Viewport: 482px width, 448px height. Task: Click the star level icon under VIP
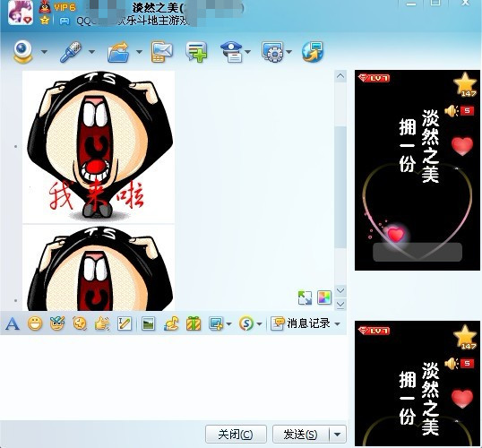point(45,21)
